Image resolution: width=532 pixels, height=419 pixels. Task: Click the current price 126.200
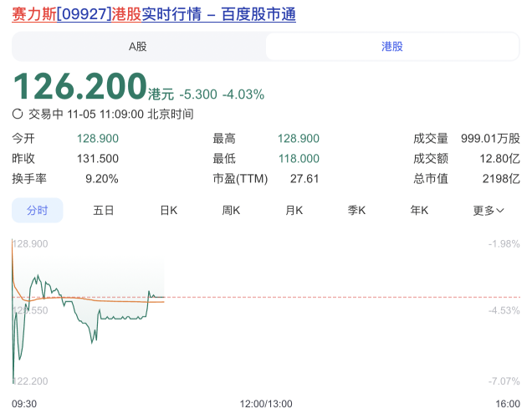tap(79, 86)
